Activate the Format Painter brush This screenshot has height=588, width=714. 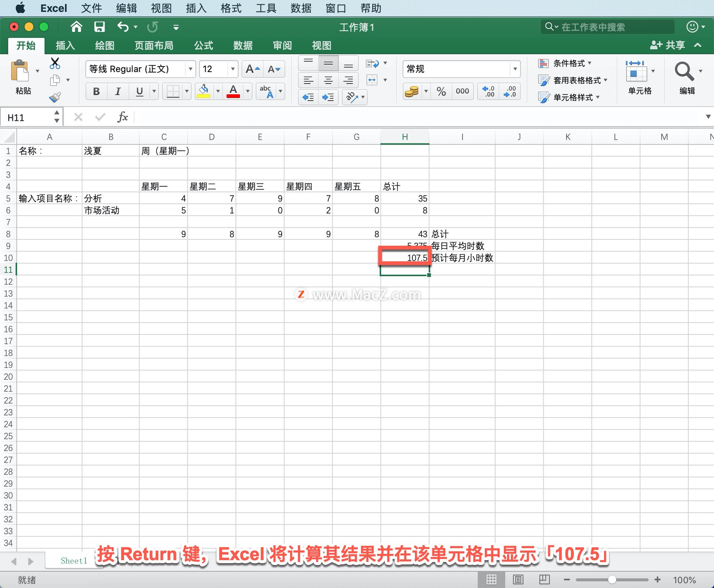tap(55, 97)
